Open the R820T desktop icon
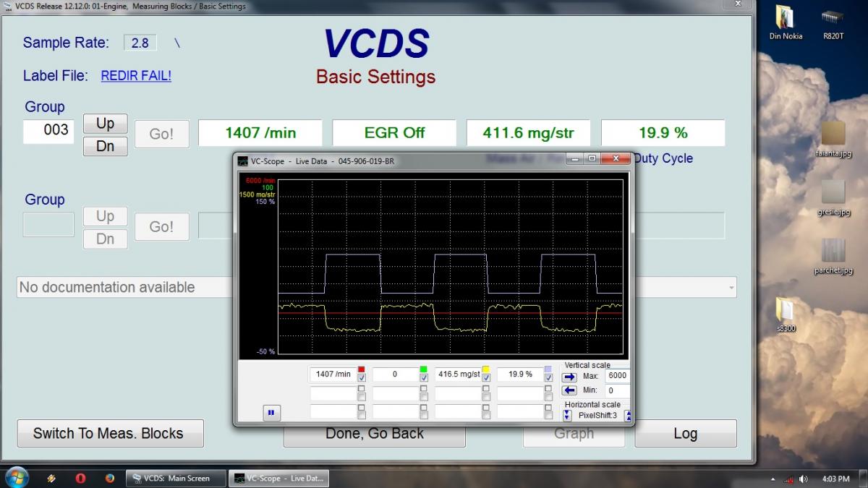 tap(833, 22)
